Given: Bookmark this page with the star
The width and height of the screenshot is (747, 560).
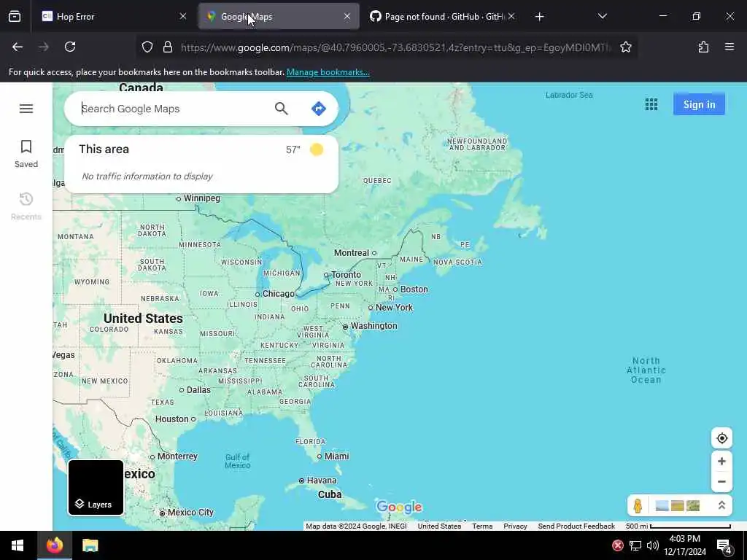Looking at the screenshot, I should coord(625,47).
